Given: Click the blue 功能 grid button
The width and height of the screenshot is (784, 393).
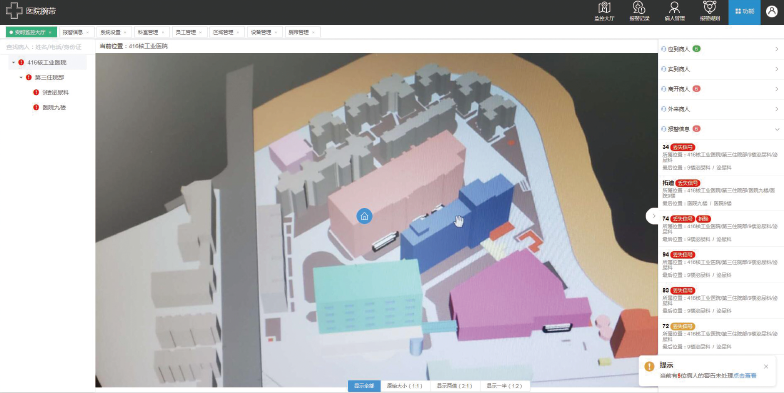Looking at the screenshot, I should click(x=744, y=12).
